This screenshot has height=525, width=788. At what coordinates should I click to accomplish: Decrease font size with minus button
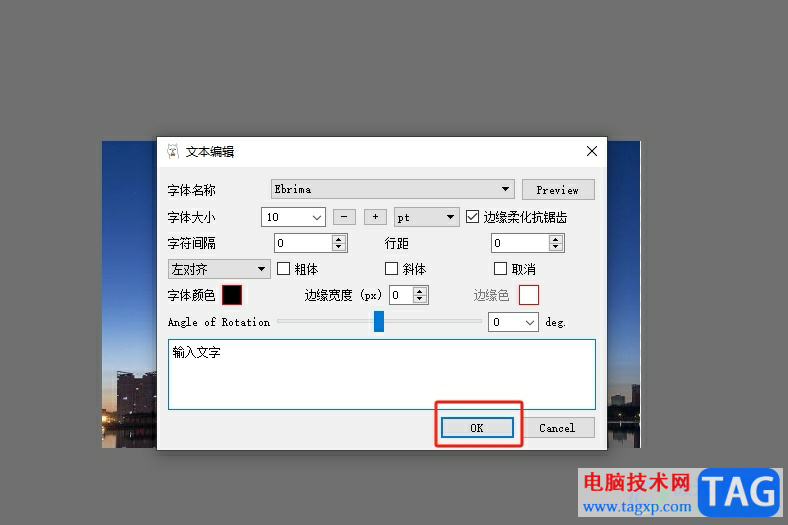(x=344, y=217)
